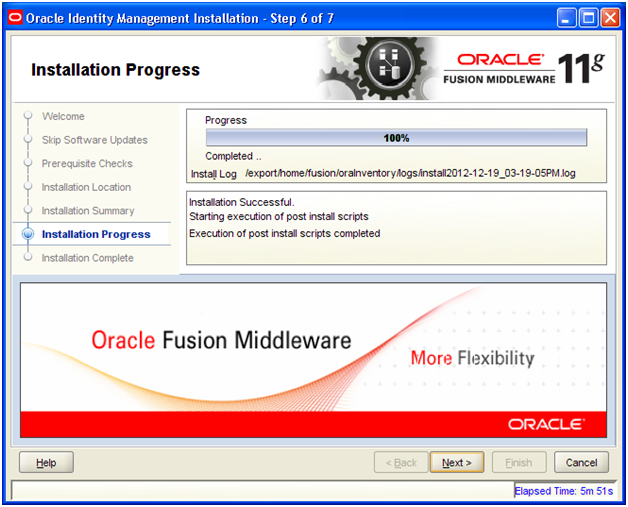The height and width of the screenshot is (507, 628).
Task: Maximize the installer window
Action: pos(588,18)
